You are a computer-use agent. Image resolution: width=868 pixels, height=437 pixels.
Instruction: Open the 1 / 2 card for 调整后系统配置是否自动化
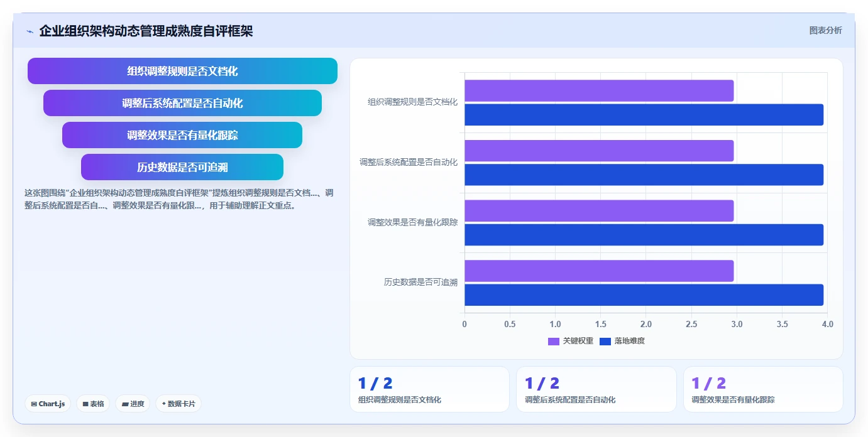(596, 389)
